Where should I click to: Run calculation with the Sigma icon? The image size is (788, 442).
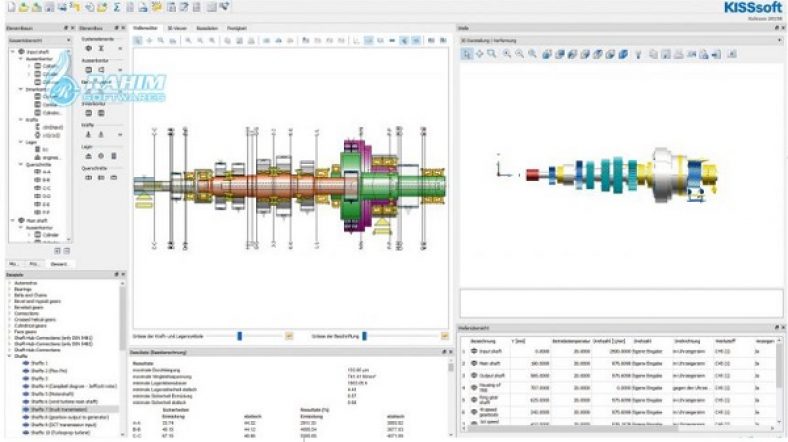(x=117, y=7)
